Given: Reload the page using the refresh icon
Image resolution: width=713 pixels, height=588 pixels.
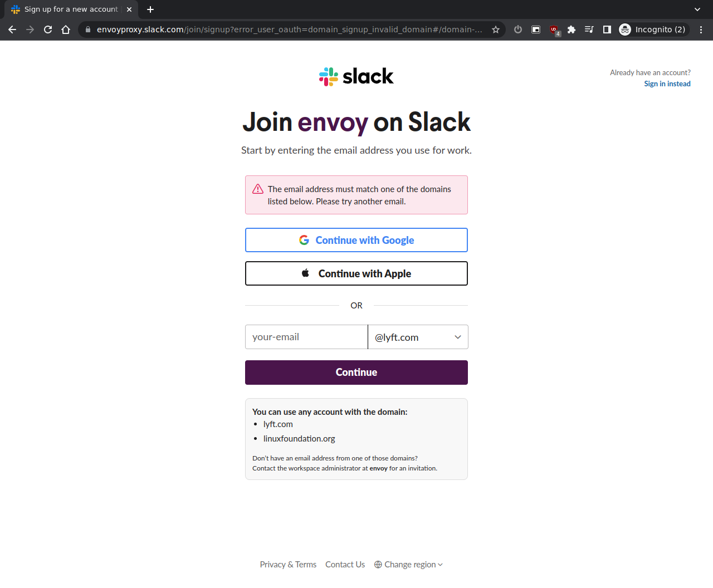Looking at the screenshot, I should [47, 29].
